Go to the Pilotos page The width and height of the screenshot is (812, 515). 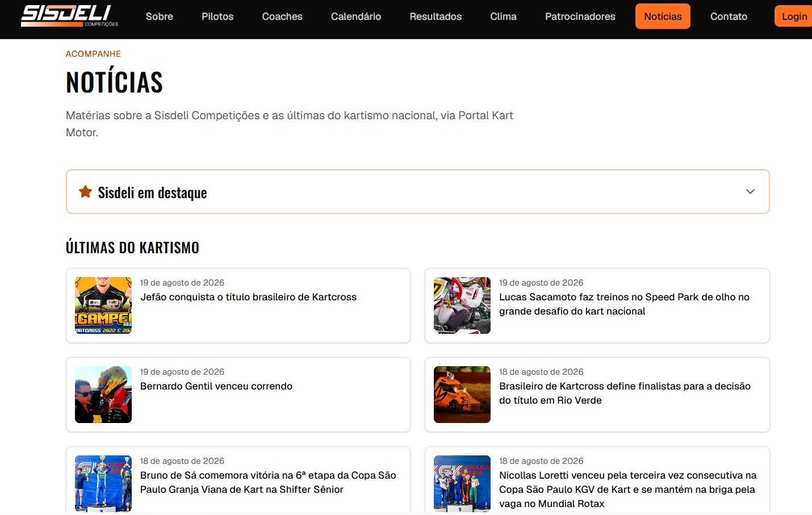tap(217, 16)
